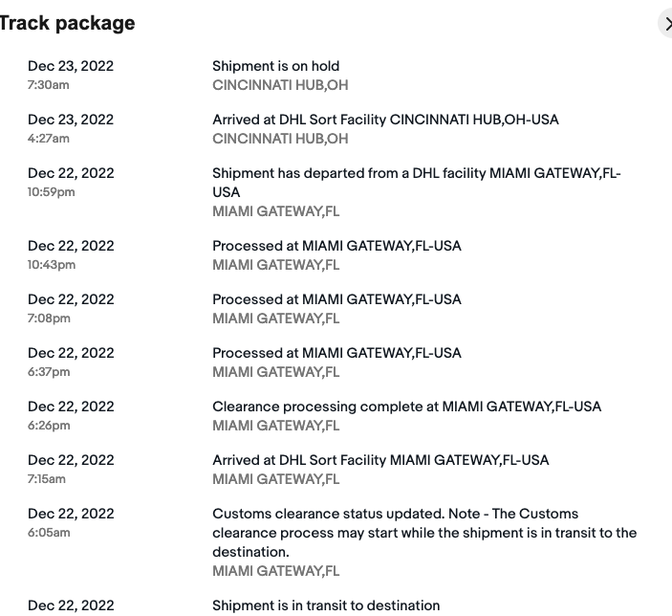Close the Track package panel
This screenshot has width=672, height=616.
pos(666,23)
